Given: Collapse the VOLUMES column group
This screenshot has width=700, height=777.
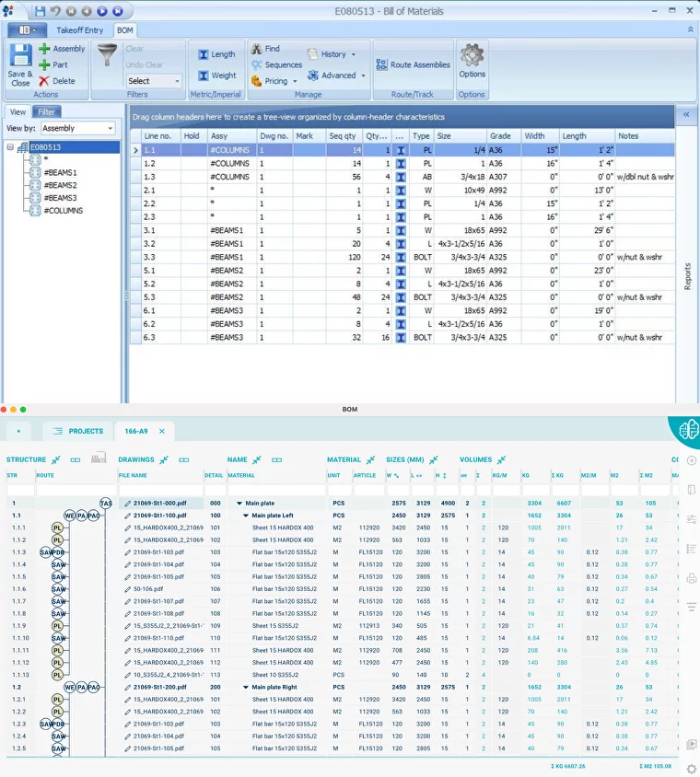Looking at the screenshot, I should [502, 460].
